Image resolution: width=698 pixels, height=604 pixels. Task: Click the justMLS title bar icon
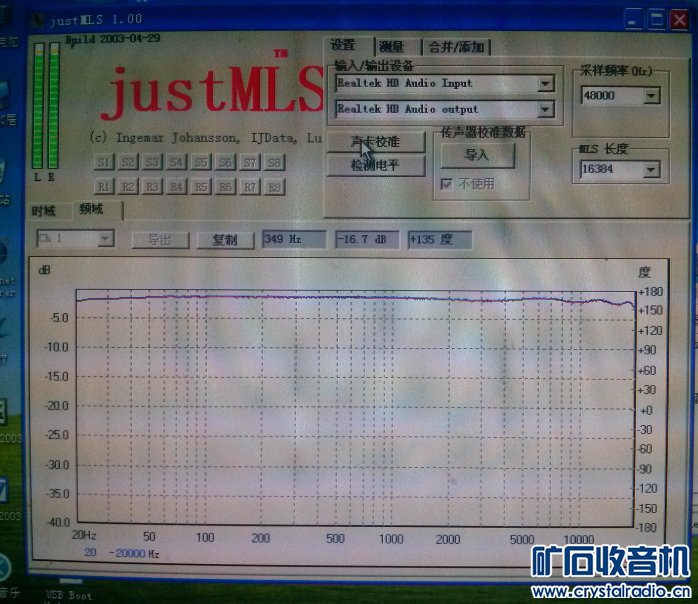pos(38,20)
